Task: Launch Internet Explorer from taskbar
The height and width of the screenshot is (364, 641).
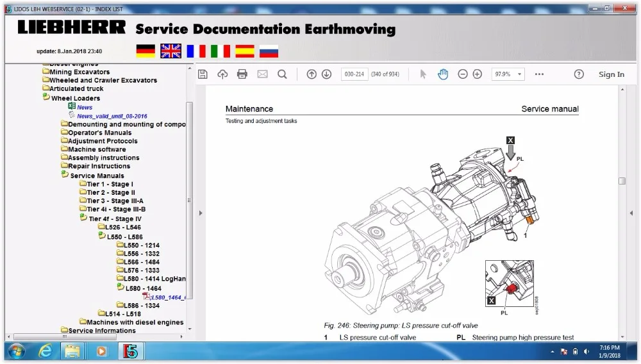Action: [x=45, y=351]
